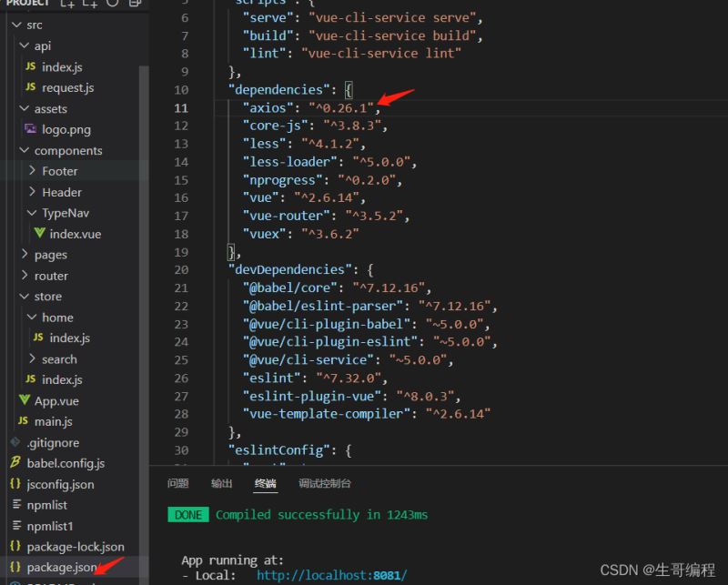Switch to the 输出 panel tab
Viewport: 728px width, 585px height.
[221, 483]
